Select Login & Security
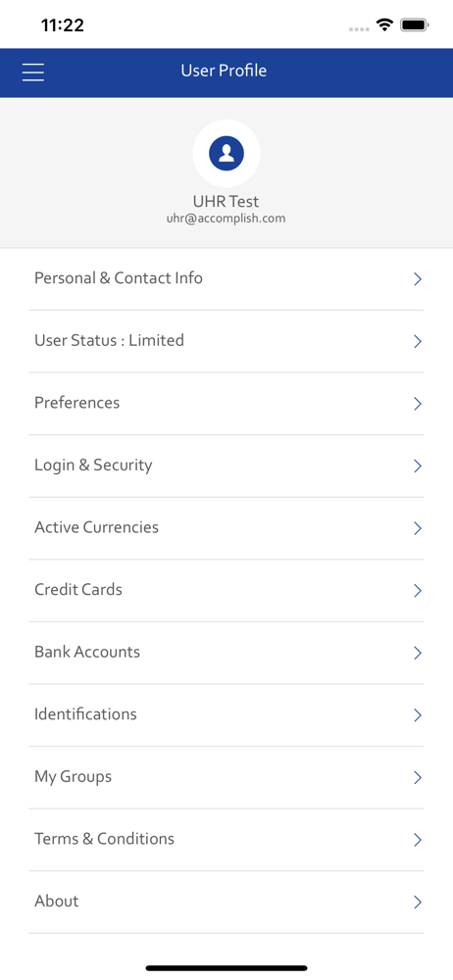 [226, 466]
